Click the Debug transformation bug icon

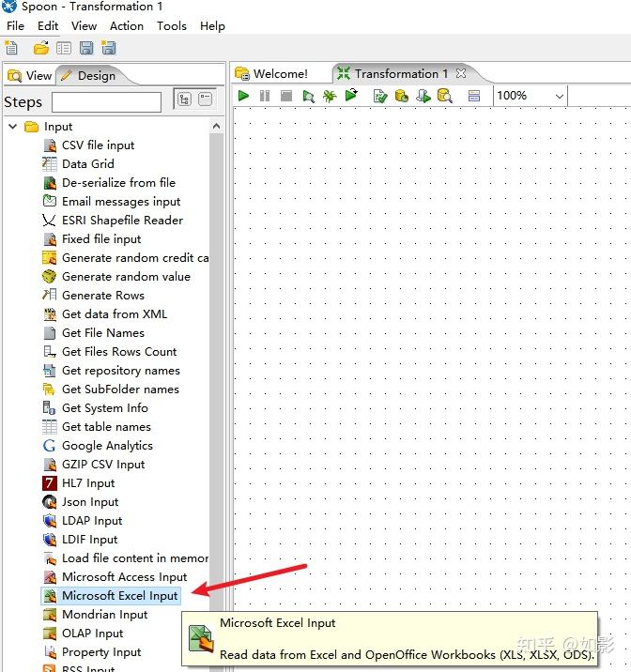pos(330,96)
